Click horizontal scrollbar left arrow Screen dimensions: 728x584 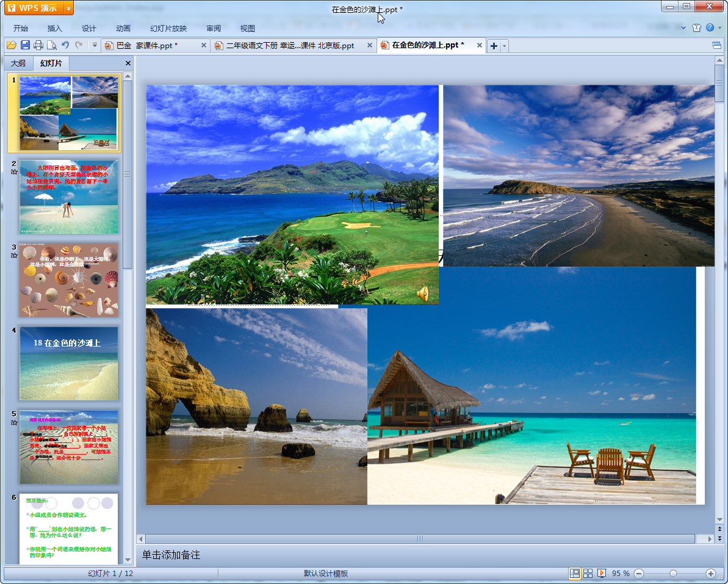[141, 539]
